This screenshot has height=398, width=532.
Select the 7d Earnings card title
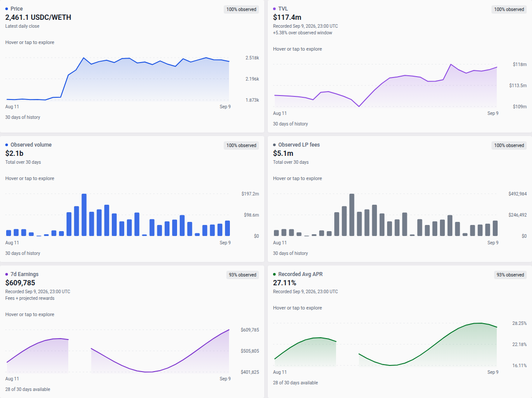coord(24,274)
